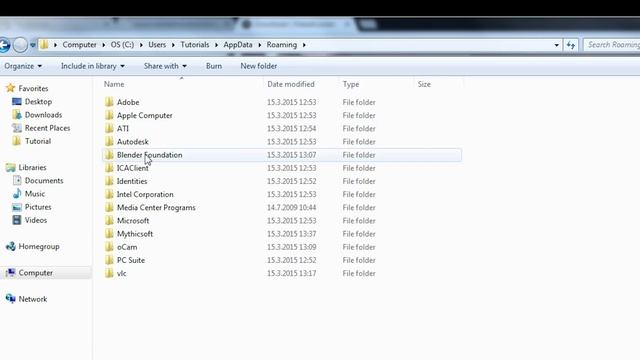Image resolution: width=640 pixels, height=360 pixels.
Task: Open the Share with dropdown
Action: 165,66
